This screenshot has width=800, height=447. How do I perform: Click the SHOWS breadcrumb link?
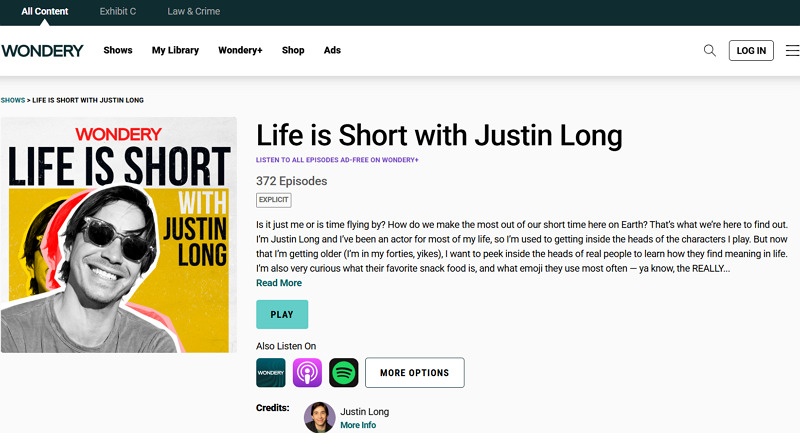(x=13, y=100)
